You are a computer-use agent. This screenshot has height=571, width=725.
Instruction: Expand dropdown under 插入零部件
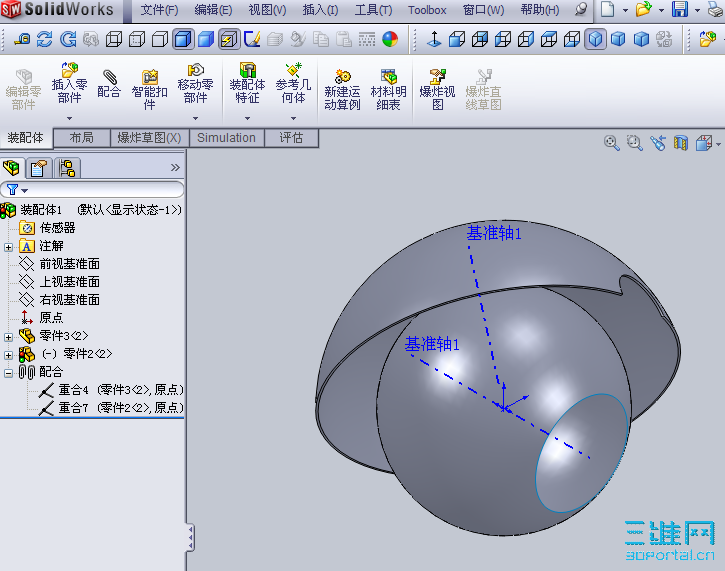tap(69, 118)
